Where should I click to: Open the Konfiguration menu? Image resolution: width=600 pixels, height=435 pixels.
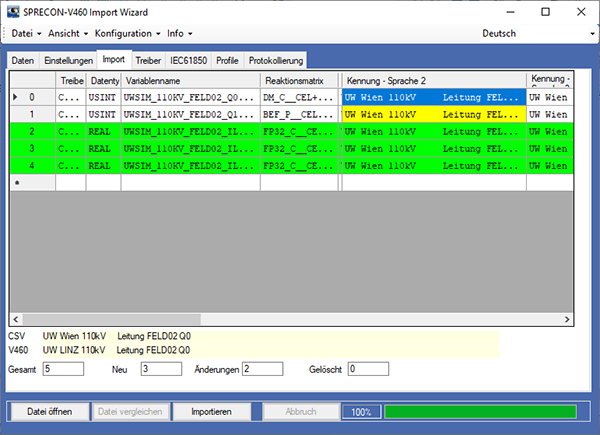[127, 34]
